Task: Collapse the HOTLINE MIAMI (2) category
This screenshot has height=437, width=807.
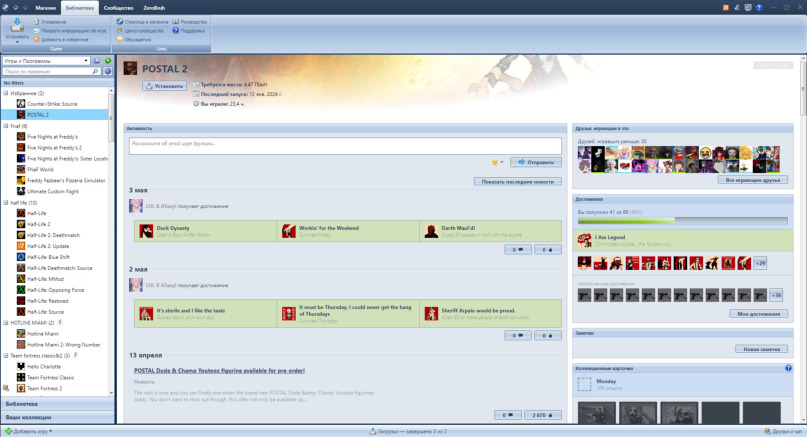Action: coord(6,323)
